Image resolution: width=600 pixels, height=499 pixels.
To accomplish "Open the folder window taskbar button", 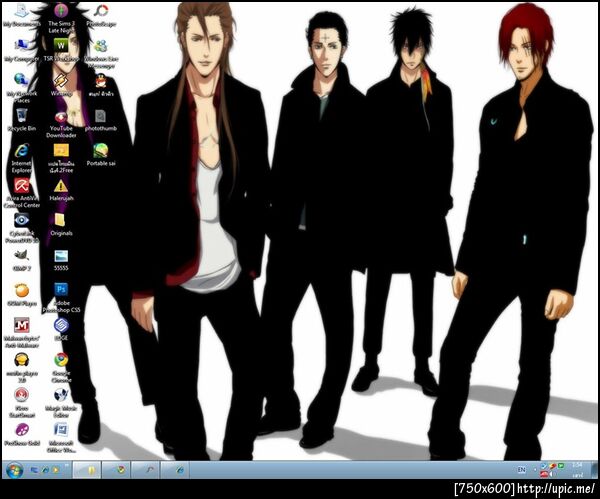I will point(87,470).
